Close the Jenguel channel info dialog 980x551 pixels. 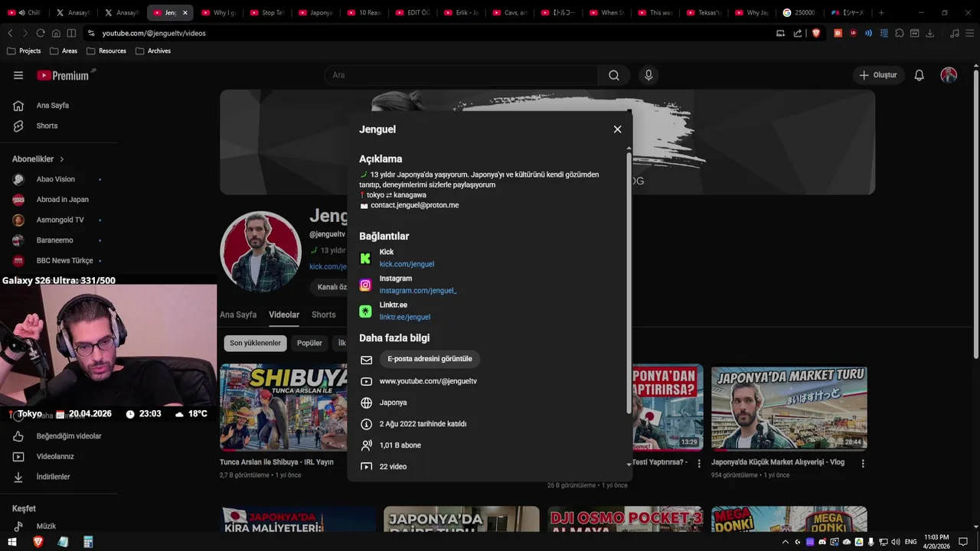tap(617, 129)
